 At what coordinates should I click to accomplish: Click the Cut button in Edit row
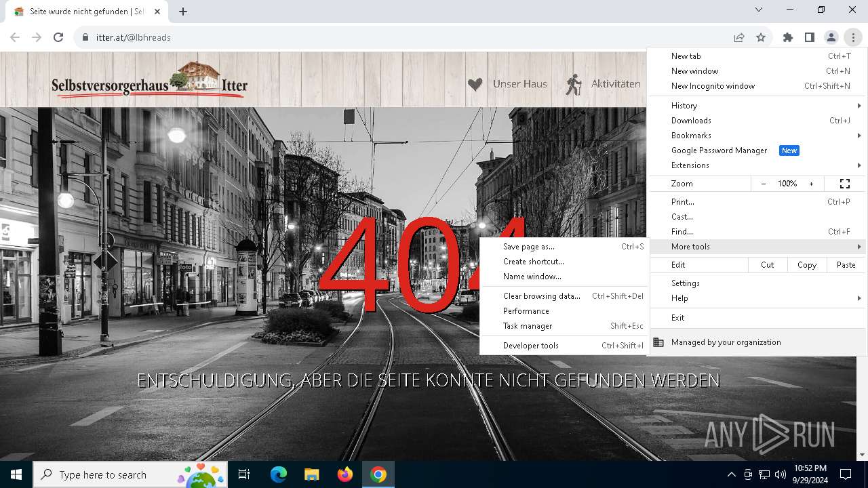click(768, 265)
